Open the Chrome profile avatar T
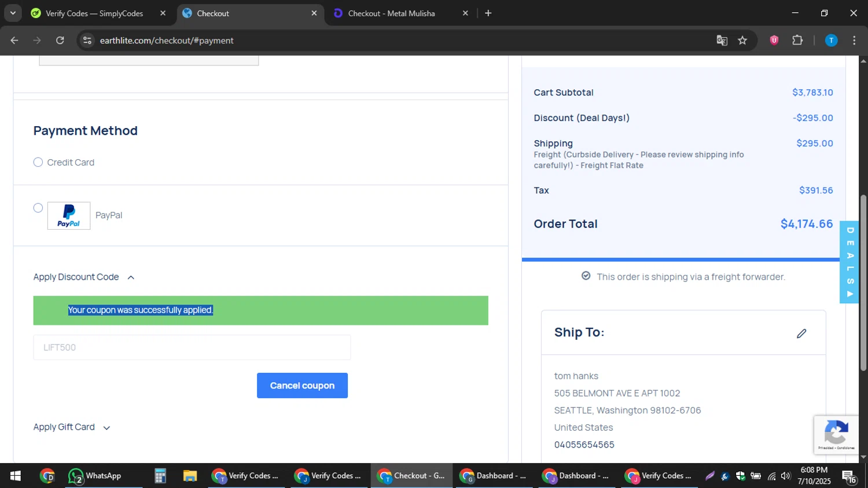 pos(831,41)
